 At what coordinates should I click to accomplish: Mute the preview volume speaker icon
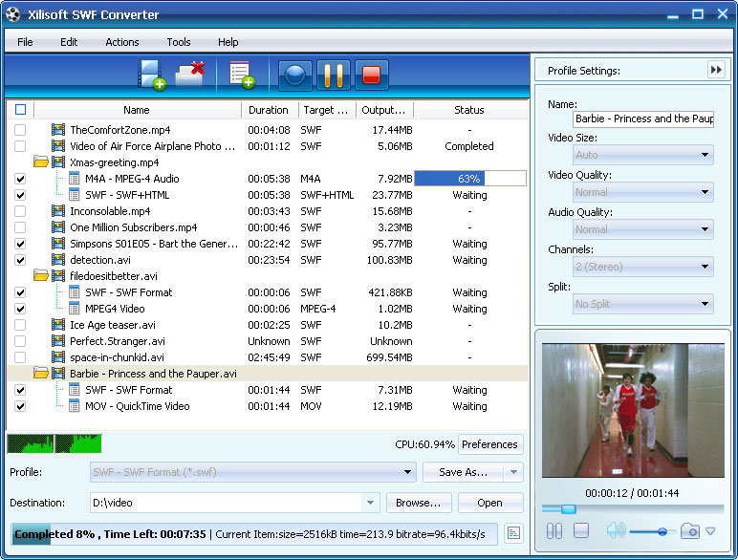tap(616, 530)
